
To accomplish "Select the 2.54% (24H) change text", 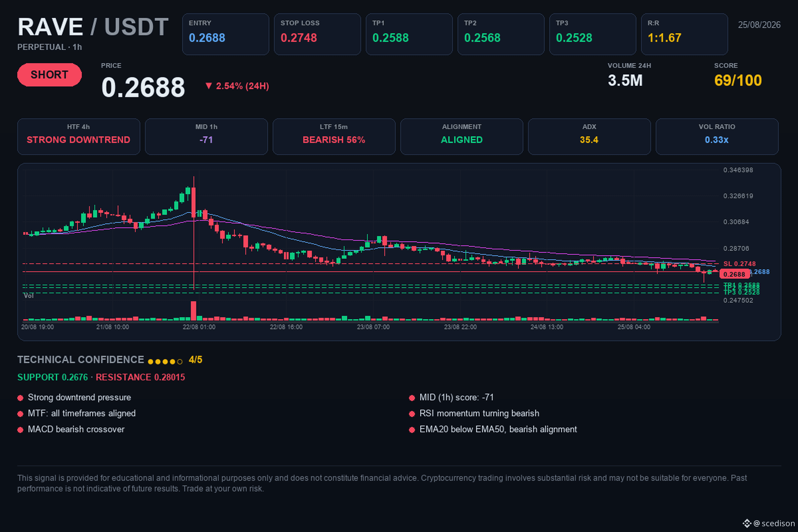I will 243,86.
